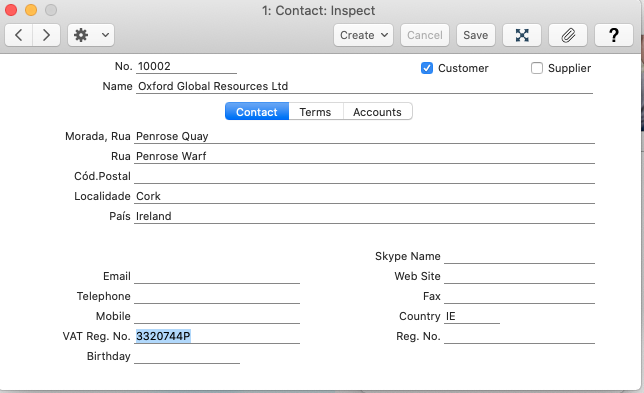The width and height of the screenshot is (644, 393).
Task: Focus the Mobile field
Action: 217,316
